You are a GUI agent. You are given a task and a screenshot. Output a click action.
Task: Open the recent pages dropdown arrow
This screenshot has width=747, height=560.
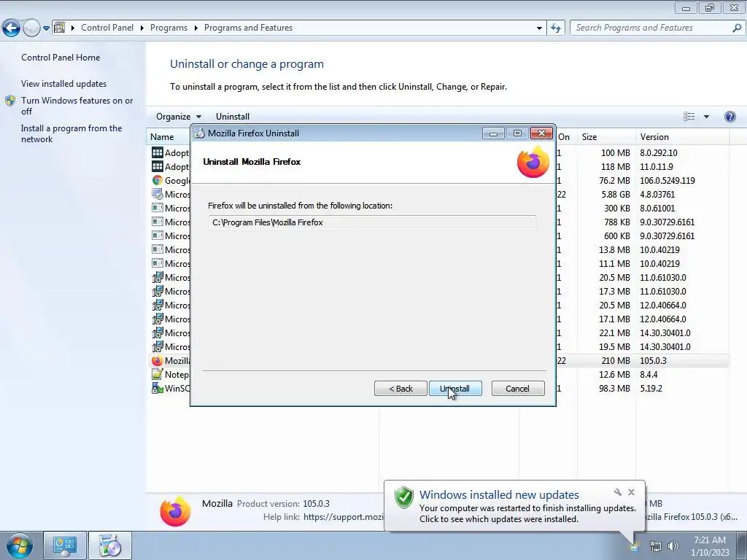point(46,28)
